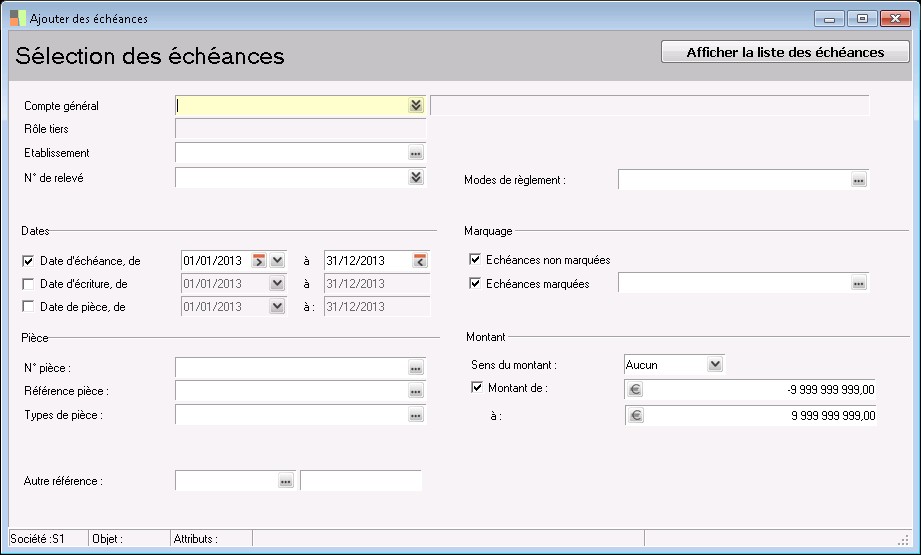
Task: Open Types de pièce ellipsis browse icon
Action: pyautogui.click(x=416, y=415)
